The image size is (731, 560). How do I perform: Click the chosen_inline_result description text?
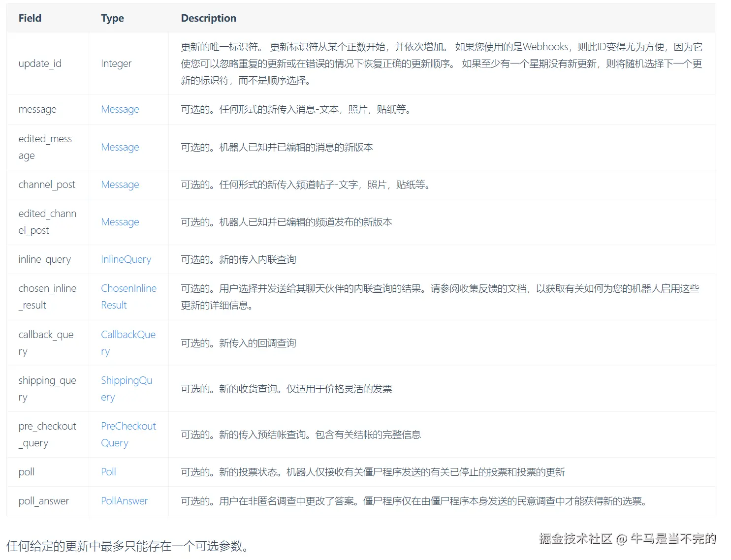(440, 297)
